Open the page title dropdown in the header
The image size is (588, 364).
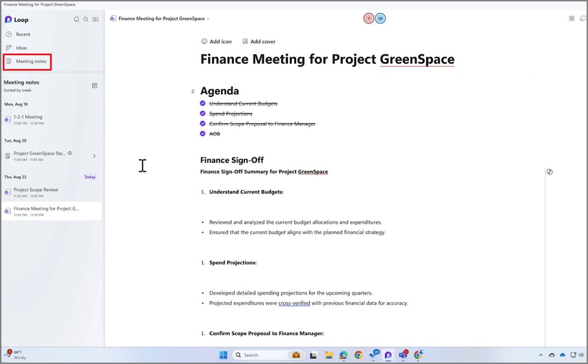click(x=208, y=19)
